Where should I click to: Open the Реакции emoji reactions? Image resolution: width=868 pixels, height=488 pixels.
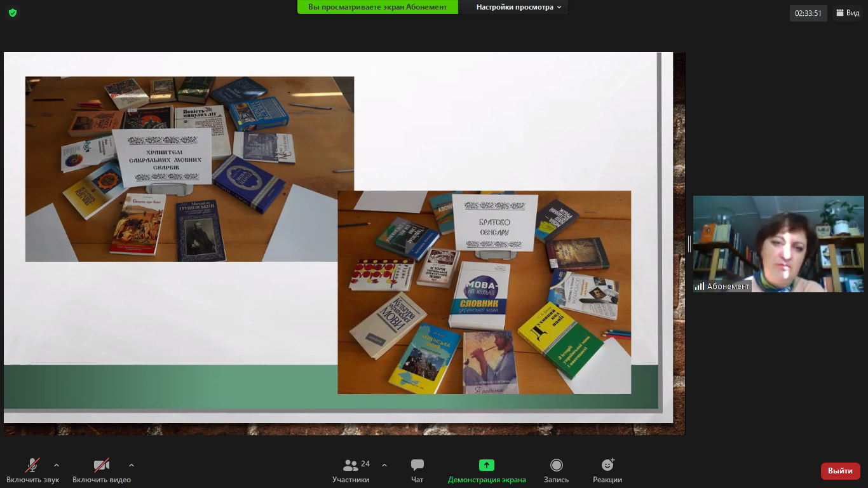tap(607, 470)
